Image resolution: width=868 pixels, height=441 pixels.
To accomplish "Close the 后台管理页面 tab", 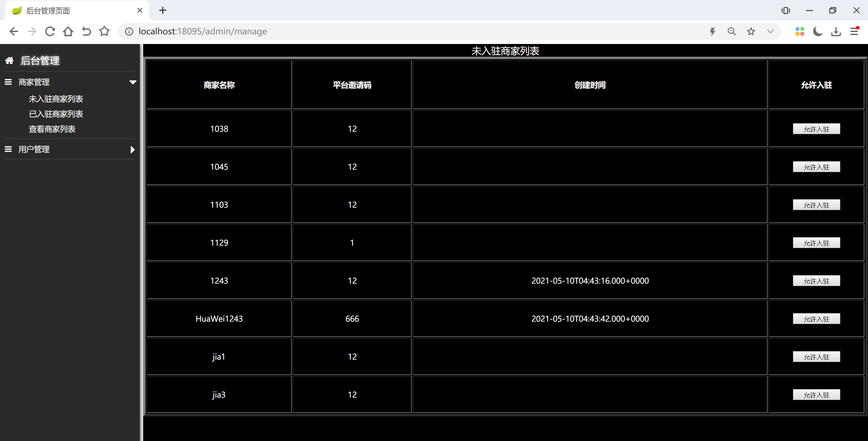I will coord(140,11).
